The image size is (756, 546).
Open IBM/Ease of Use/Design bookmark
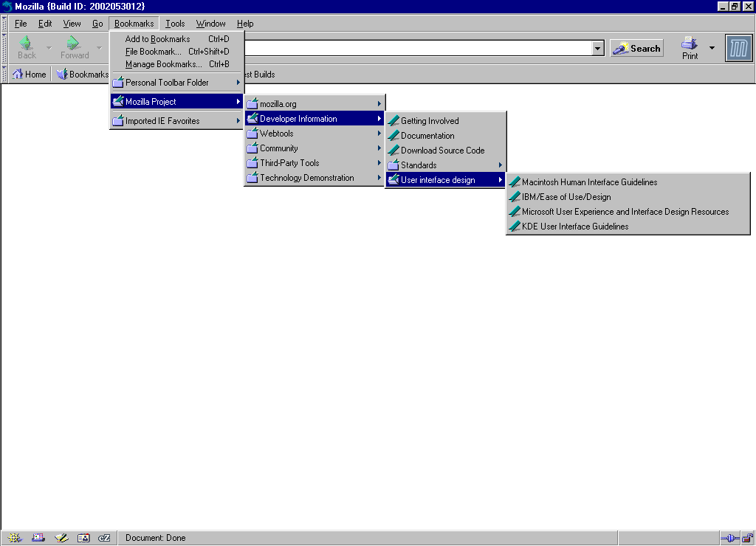point(628,196)
